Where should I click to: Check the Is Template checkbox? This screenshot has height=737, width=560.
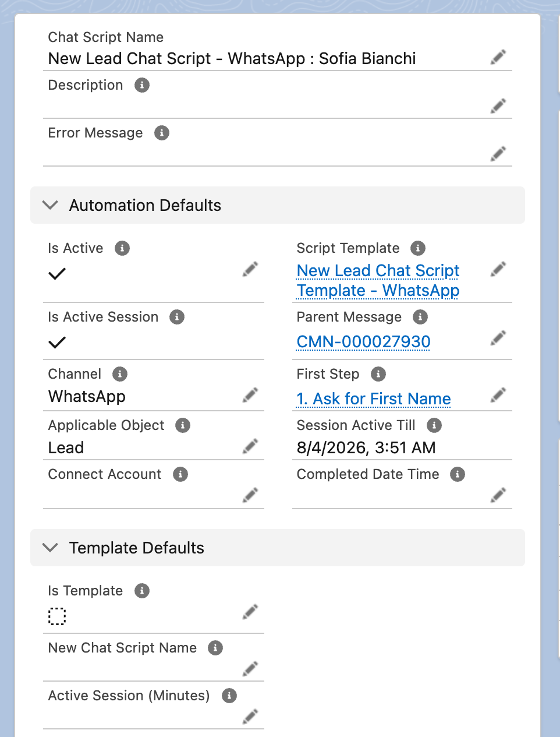pos(57,616)
